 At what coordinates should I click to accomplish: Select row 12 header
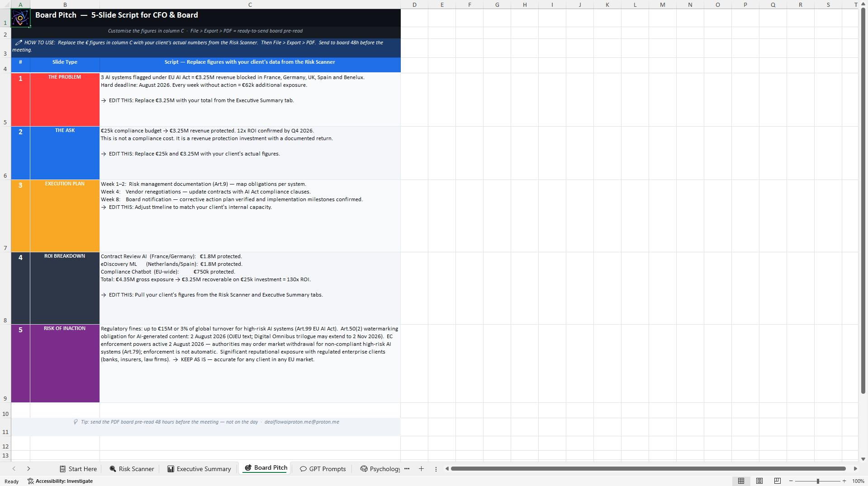point(5,444)
